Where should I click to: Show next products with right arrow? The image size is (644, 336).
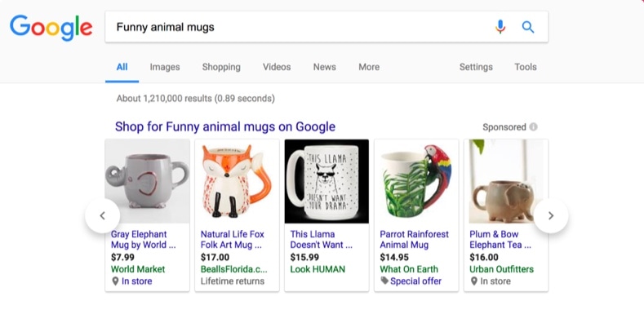[x=551, y=215]
